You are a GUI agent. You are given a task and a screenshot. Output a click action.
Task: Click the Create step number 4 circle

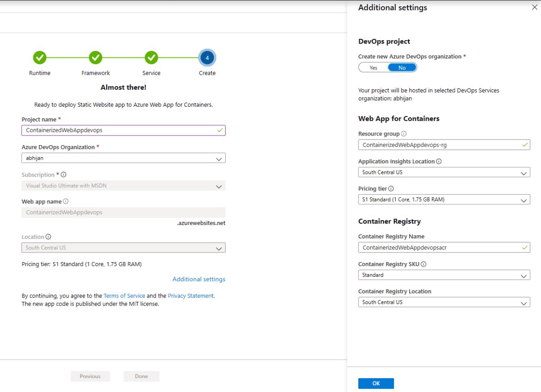(207, 58)
